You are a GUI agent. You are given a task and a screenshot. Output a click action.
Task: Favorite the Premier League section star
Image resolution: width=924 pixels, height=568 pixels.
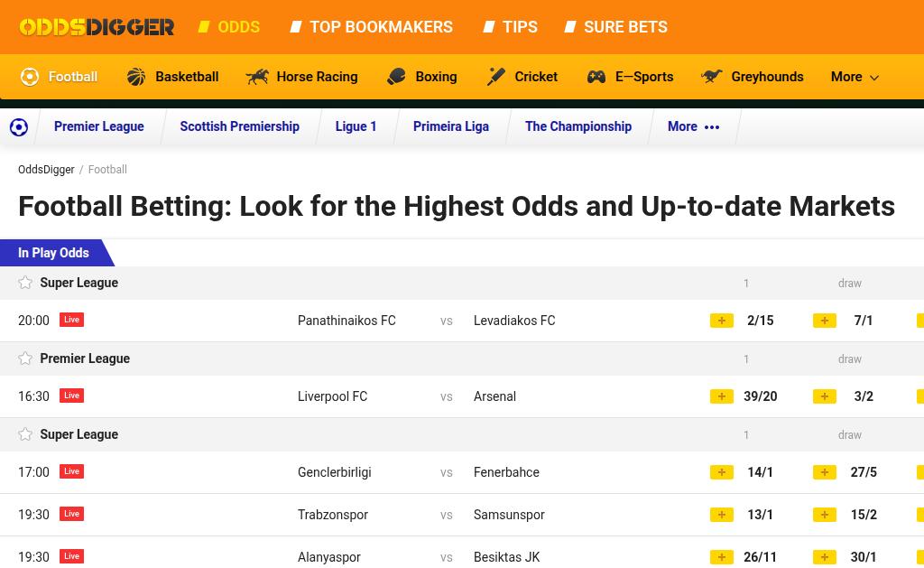25,358
